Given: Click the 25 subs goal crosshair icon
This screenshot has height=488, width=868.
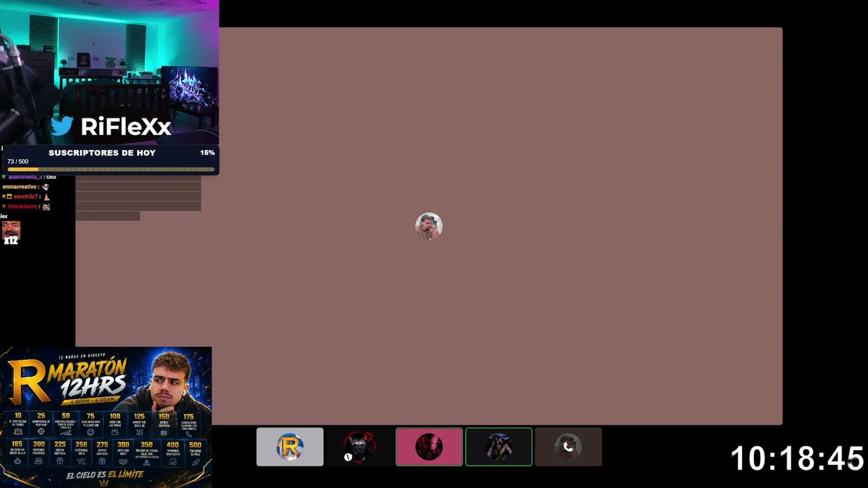Looking at the screenshot, I should pos(41,431).
